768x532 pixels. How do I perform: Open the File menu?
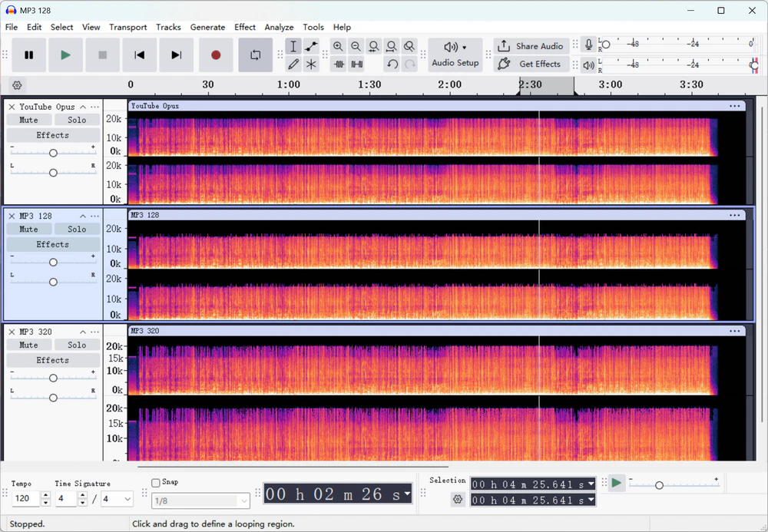point(12,27)
